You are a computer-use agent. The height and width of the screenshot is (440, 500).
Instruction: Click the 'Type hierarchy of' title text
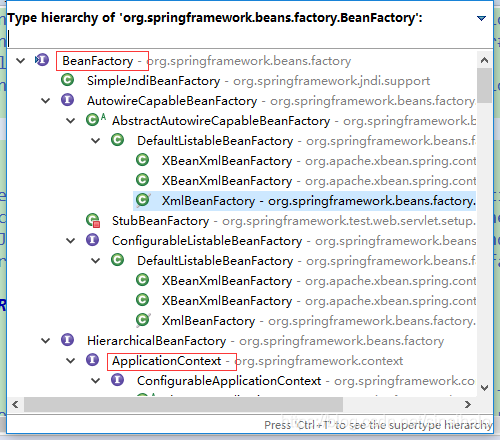click(215, 18)
